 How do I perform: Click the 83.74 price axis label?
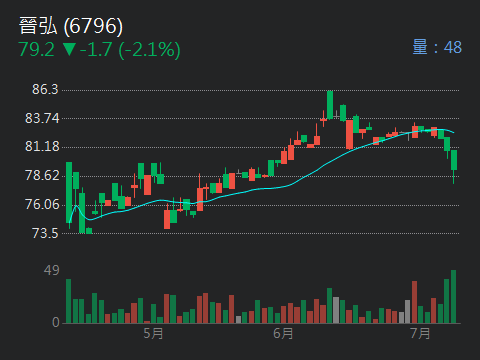[42, 118]
